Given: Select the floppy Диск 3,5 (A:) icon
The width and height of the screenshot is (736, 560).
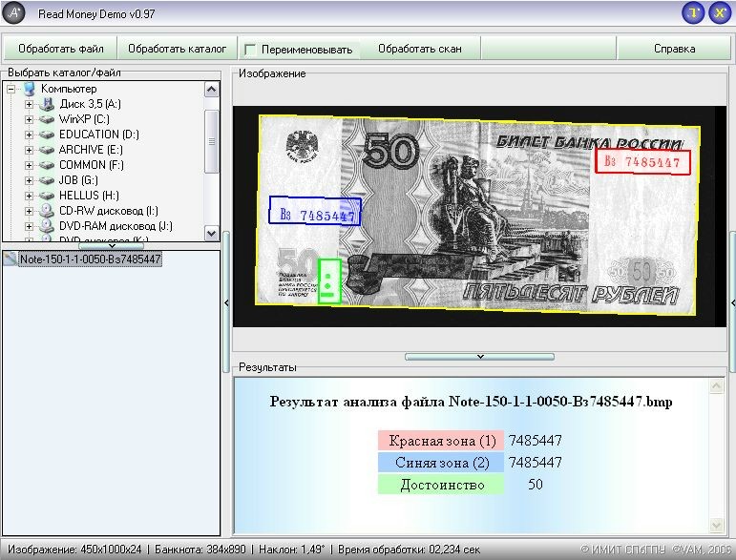Looking at the screenshot, I should (47, 104).
